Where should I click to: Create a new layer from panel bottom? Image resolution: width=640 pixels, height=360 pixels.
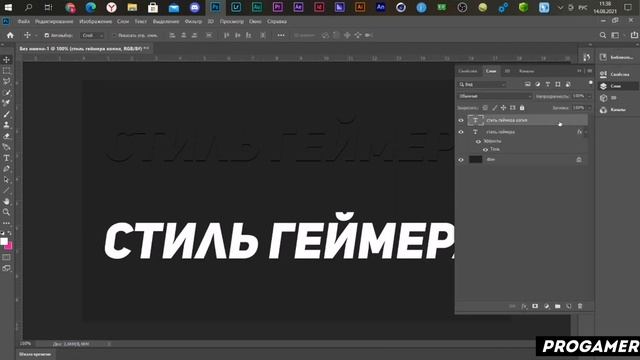click(569, 306)
